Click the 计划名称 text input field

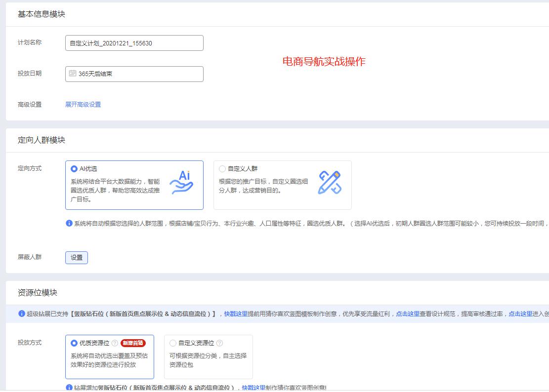134,43
